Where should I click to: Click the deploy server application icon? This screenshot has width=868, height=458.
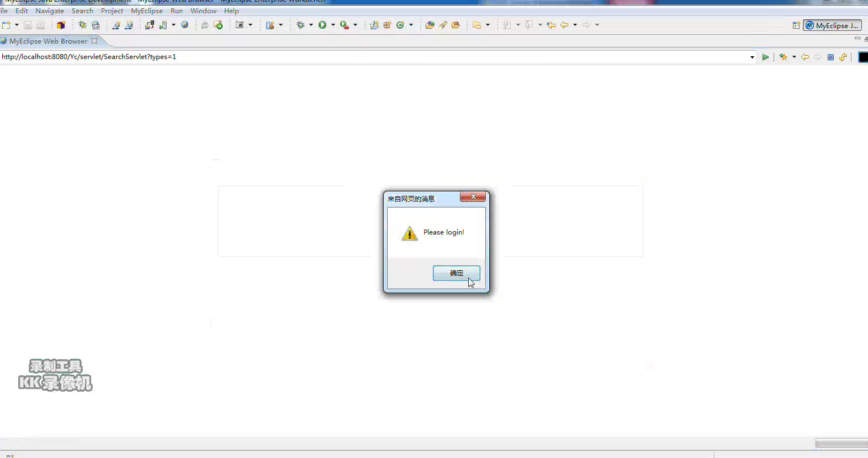(x=150, y=25)
